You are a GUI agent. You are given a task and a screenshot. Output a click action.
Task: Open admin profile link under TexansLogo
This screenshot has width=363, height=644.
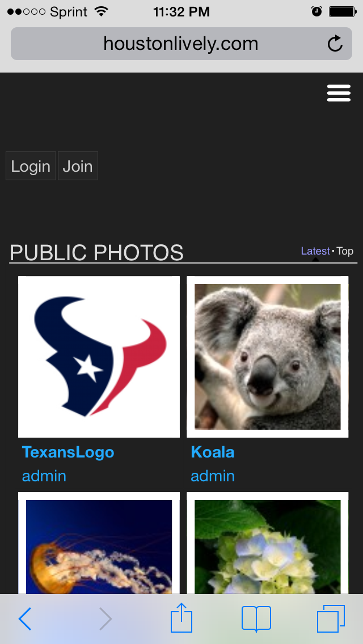(44, 476)
